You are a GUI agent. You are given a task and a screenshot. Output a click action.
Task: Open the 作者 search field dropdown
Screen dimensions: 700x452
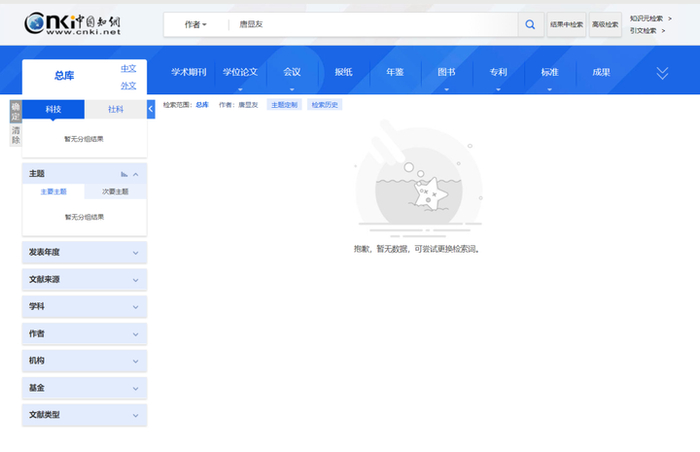[x=196, y=25]
